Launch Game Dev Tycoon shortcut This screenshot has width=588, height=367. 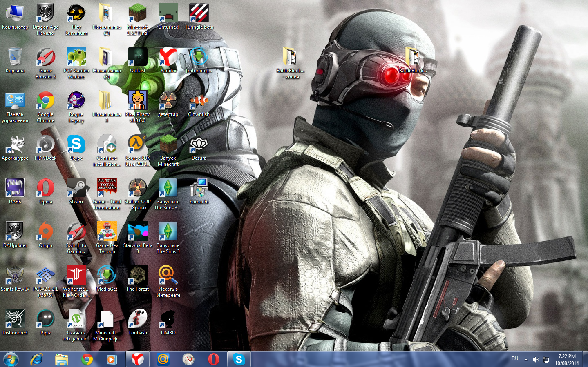107,238
